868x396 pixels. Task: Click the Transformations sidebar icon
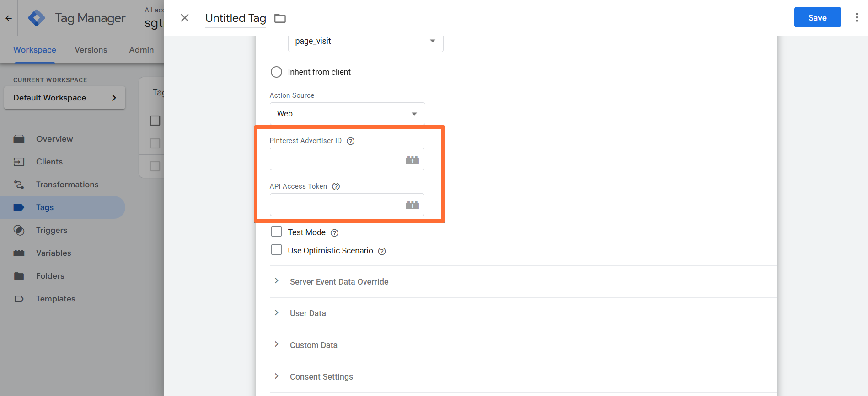point(19,185)
